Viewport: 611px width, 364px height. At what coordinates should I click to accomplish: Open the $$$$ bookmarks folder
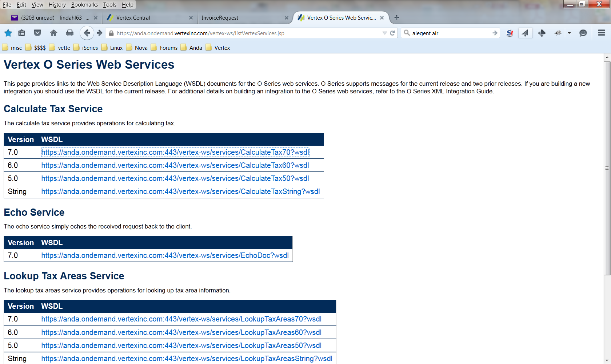pyautogui.click(x=36, y=48)
